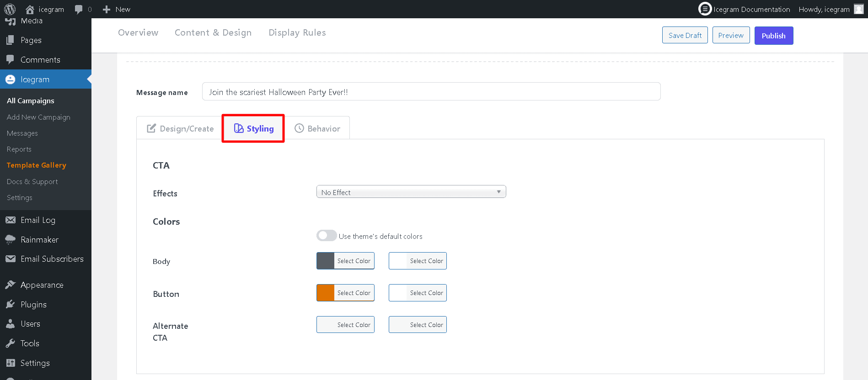Open Media in the sidebar
868x380 pixels.
[x=32, y=21]
